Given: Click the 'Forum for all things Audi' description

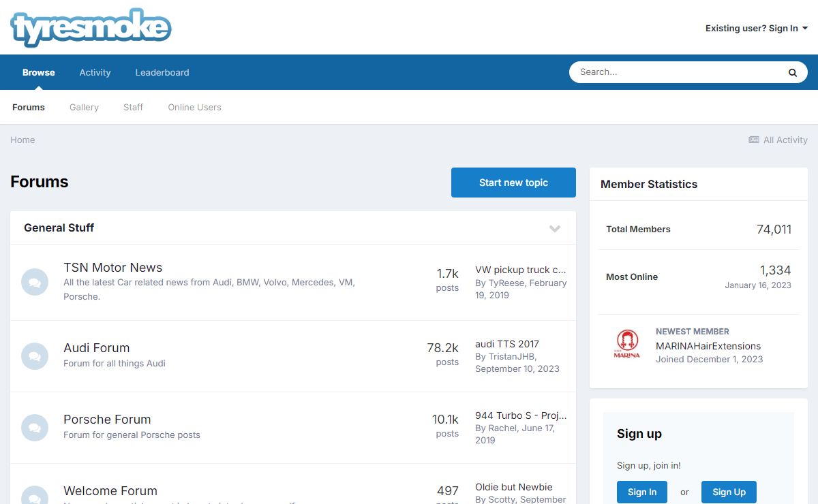Looking at the screenshot, I should [x=115, y=363].
